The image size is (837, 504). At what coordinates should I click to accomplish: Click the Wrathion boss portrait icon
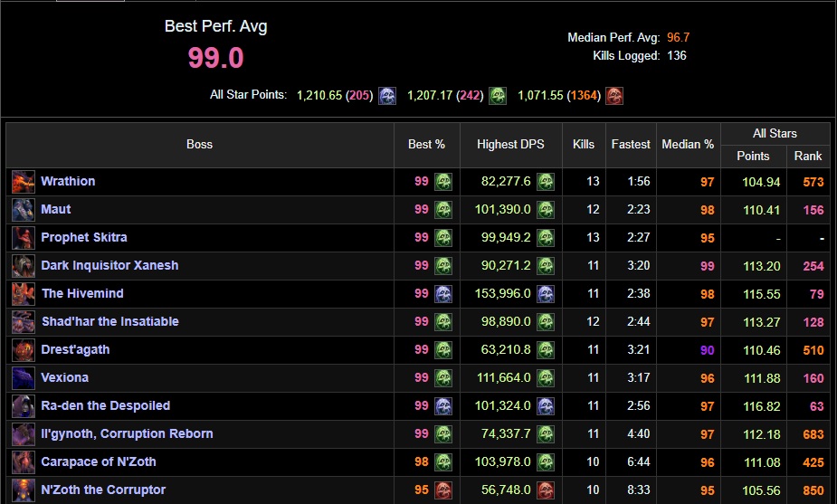(23, 182)
